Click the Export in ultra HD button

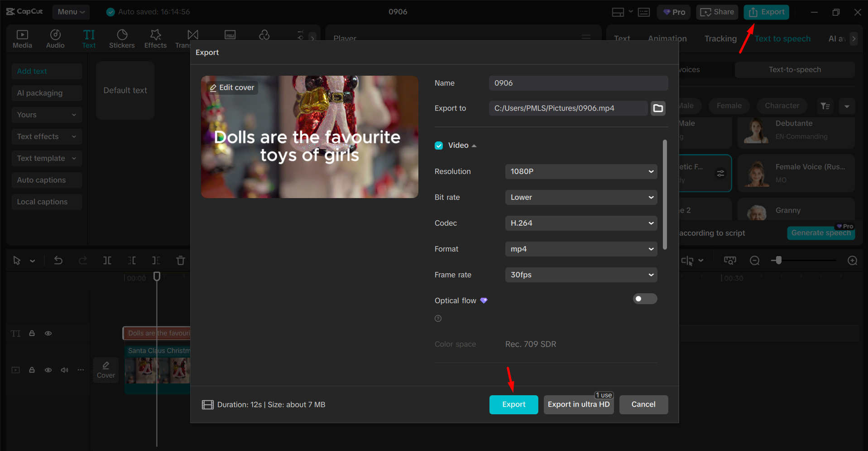[x=579, y=404]
